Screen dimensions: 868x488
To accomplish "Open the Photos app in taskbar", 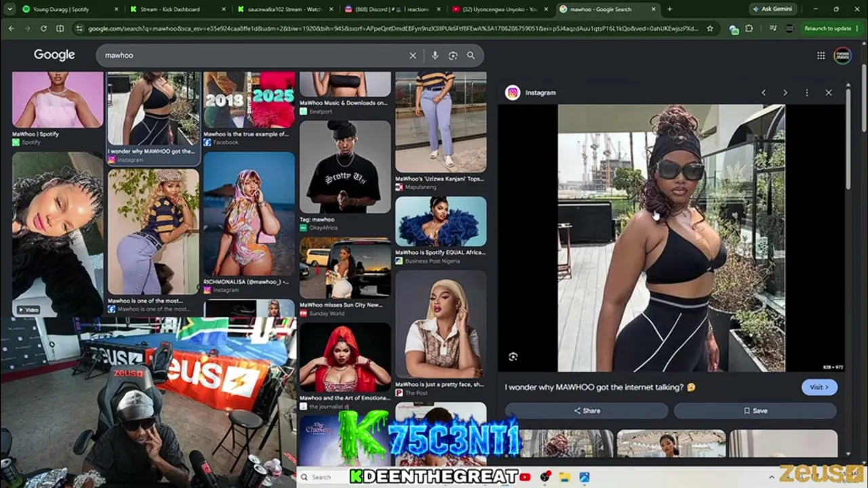I will pyautogui.click(x=584, y=477).
